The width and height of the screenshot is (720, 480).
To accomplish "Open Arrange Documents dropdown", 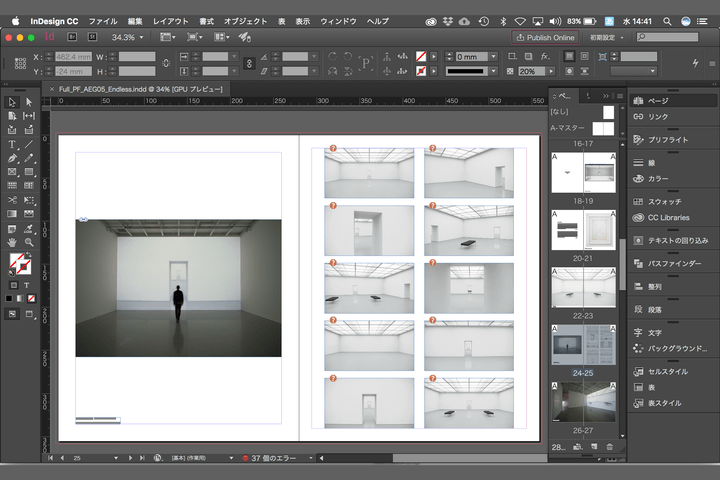I will point(222,37).
